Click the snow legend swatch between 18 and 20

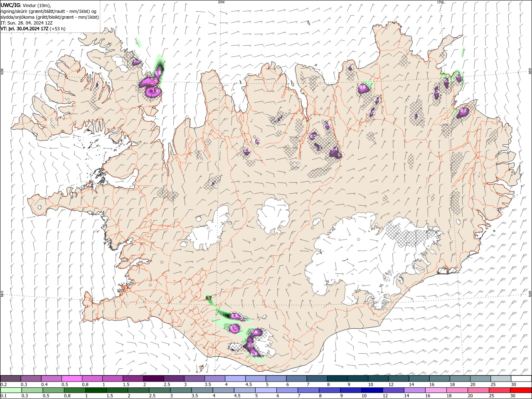pyautogui.click(x=460, y=378)
